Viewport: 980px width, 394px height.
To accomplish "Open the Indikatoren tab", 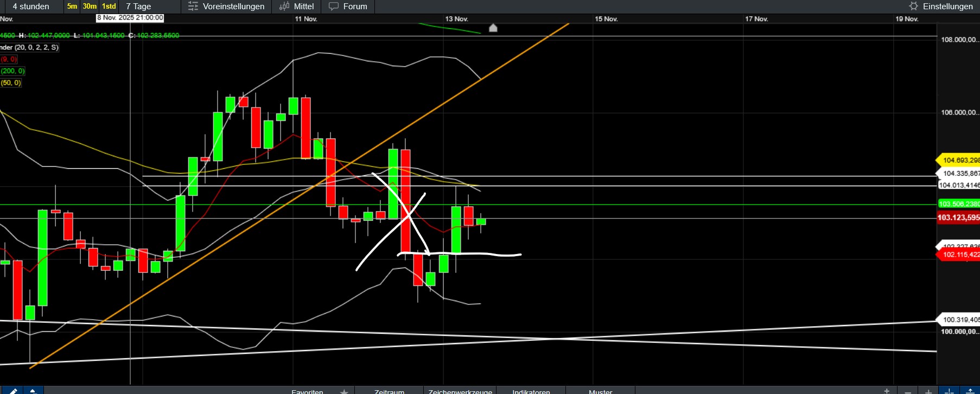I will pyautogui.click(x=531, y=391).
